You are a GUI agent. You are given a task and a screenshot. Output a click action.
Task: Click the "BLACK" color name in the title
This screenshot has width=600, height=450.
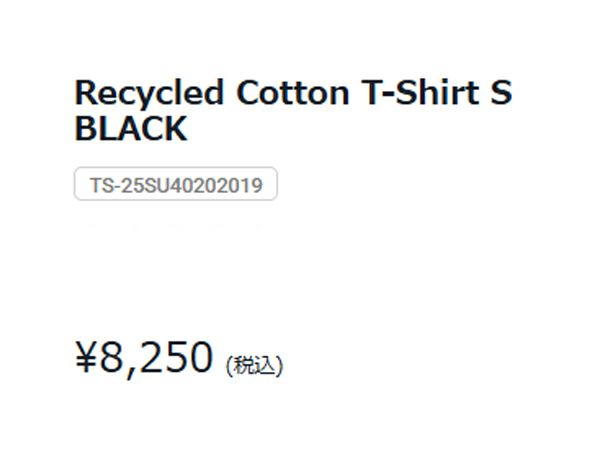click(130, 129)
